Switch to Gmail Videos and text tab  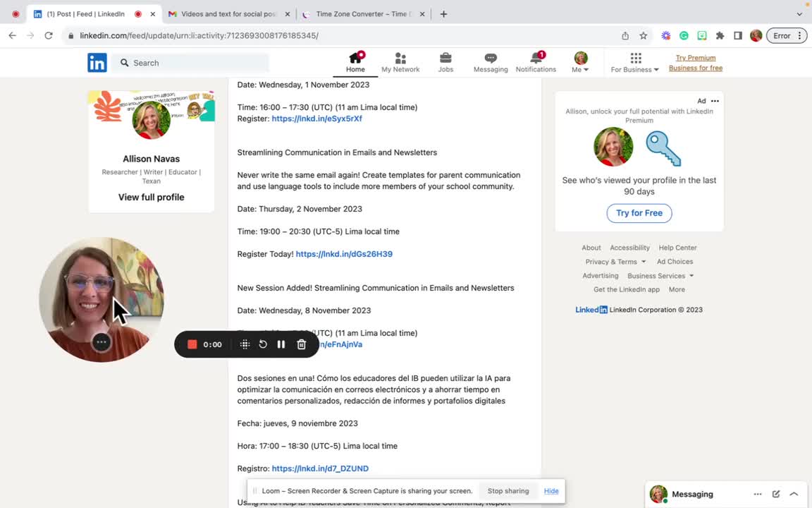coord(228,14)
